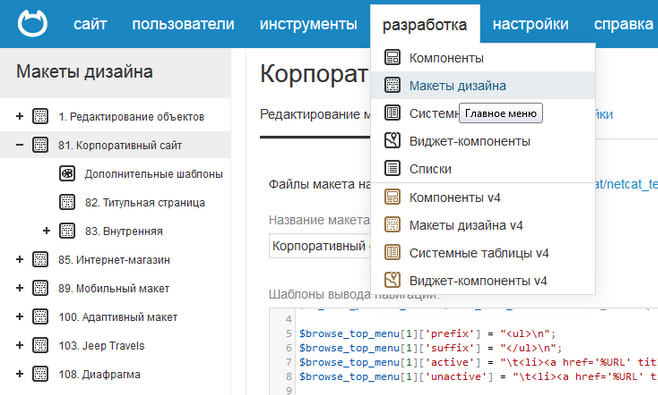Expand the 108. Диафрагма node
The height and width of the screenshot is (395, 658).
point(19,374)
